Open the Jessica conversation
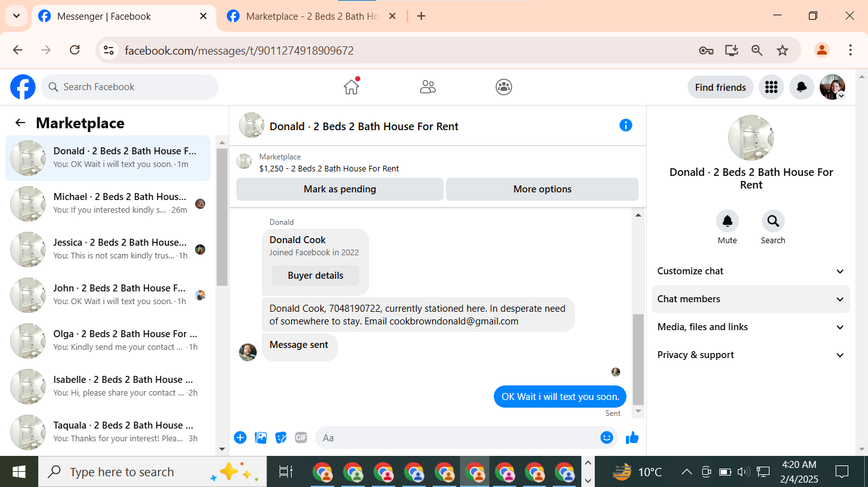 pyautogui.click(x=108, y=250)
